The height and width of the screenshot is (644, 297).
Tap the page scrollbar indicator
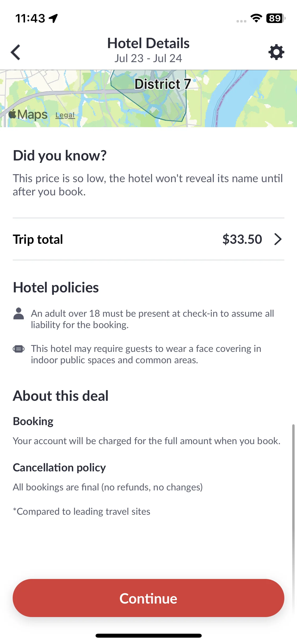pyautogui.click(x=293, y=518)
